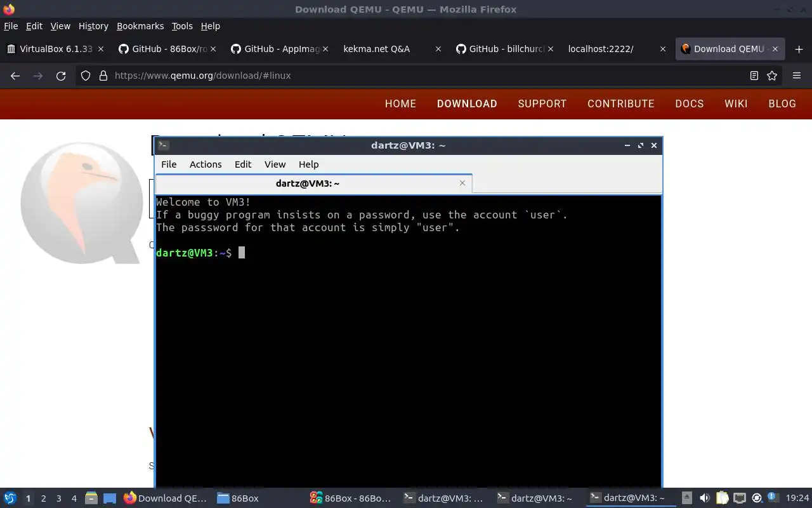The image size is (812, 508).
Task: Open the update notifier tray icon
Action: (x=772, y=497)
